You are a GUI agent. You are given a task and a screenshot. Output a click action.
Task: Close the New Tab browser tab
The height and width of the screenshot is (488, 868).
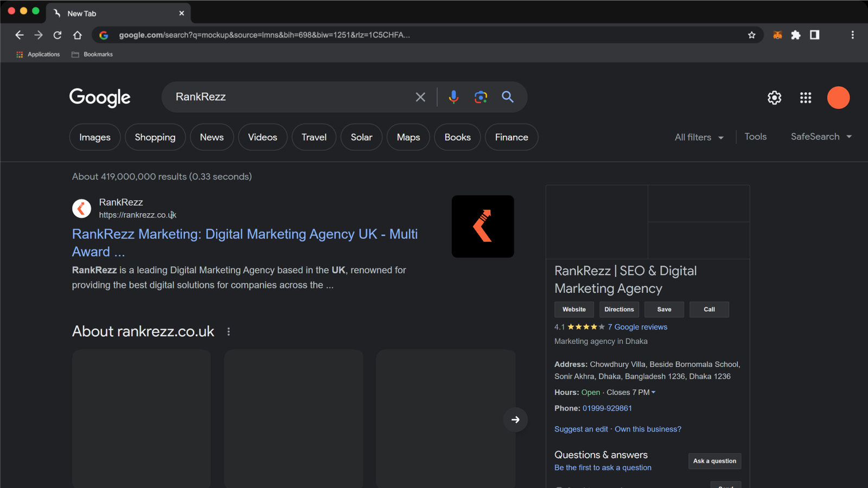182,13
